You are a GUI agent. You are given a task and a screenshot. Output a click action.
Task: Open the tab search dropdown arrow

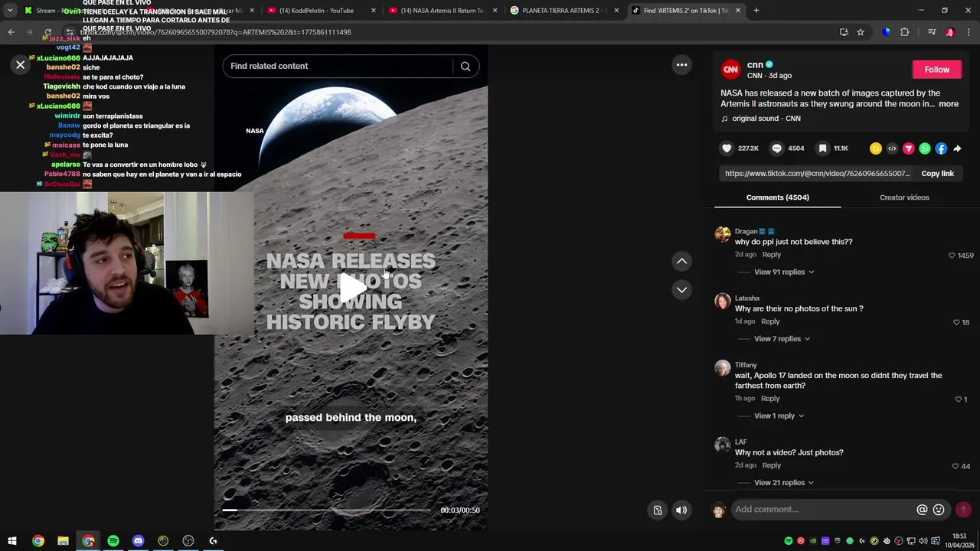click(x=10, y=11)
